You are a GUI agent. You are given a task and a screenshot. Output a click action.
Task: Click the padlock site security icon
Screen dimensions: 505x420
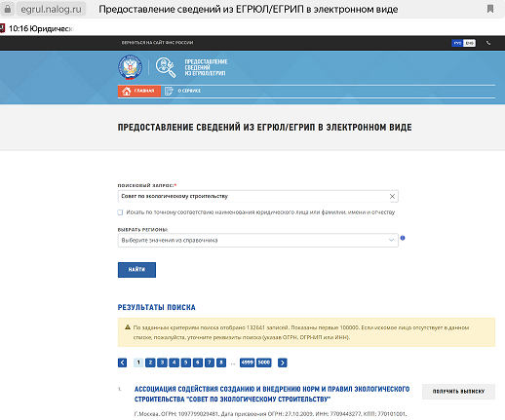point(8,9)
